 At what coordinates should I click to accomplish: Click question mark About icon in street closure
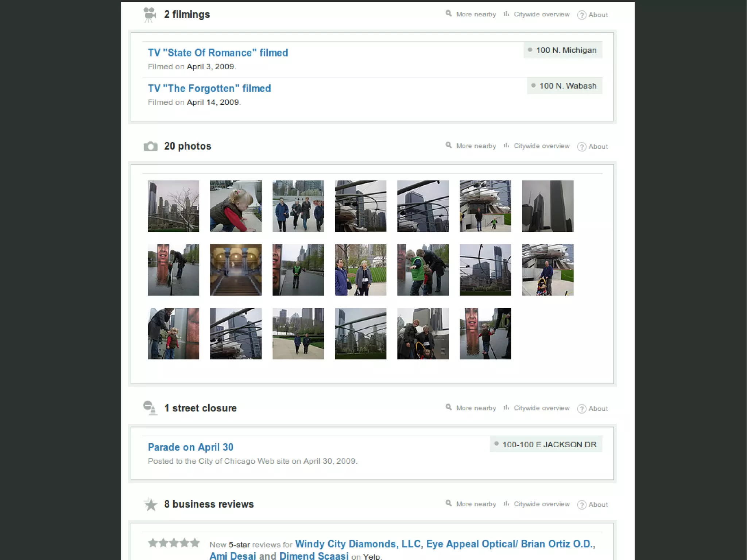point(582,409)
